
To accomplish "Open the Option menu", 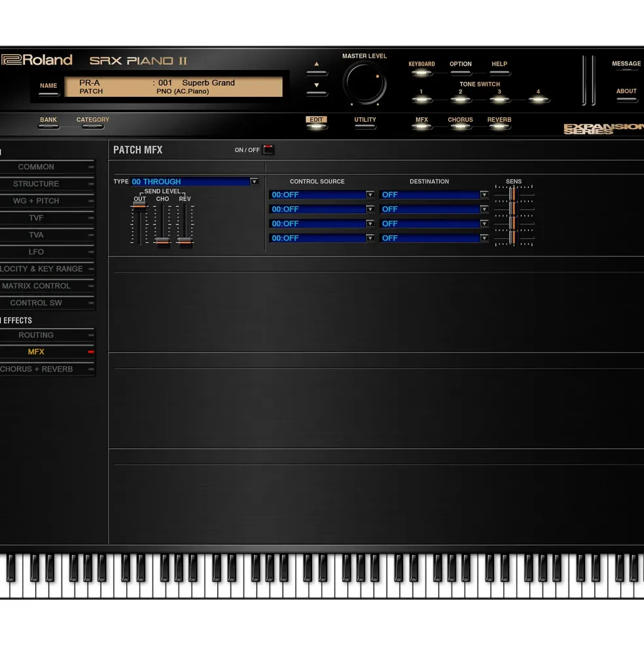I will [460, 73].
